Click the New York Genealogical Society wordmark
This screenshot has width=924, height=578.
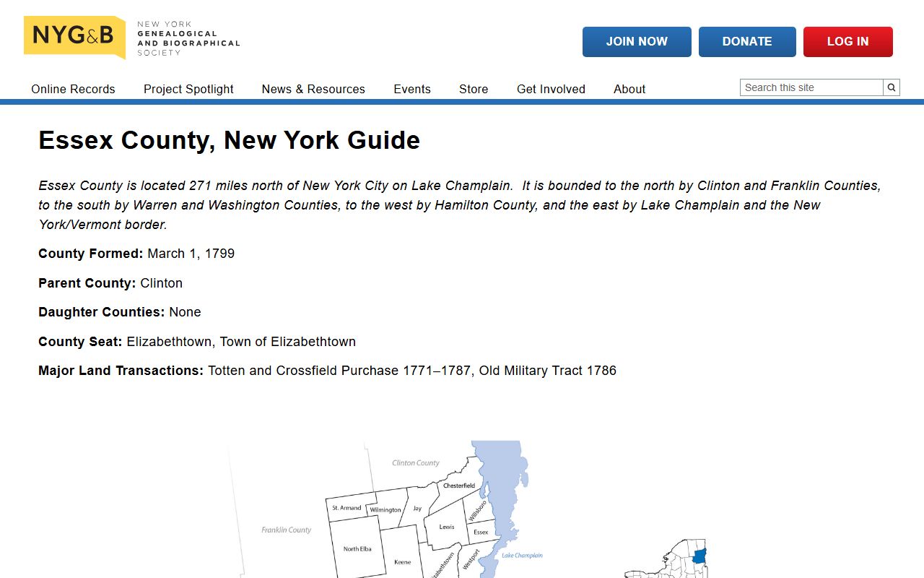point(188,38)
